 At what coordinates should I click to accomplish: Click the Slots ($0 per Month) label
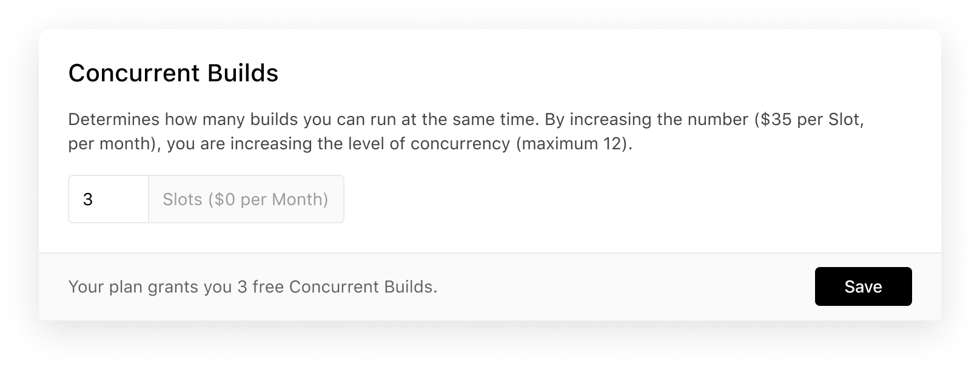[245, 199]
